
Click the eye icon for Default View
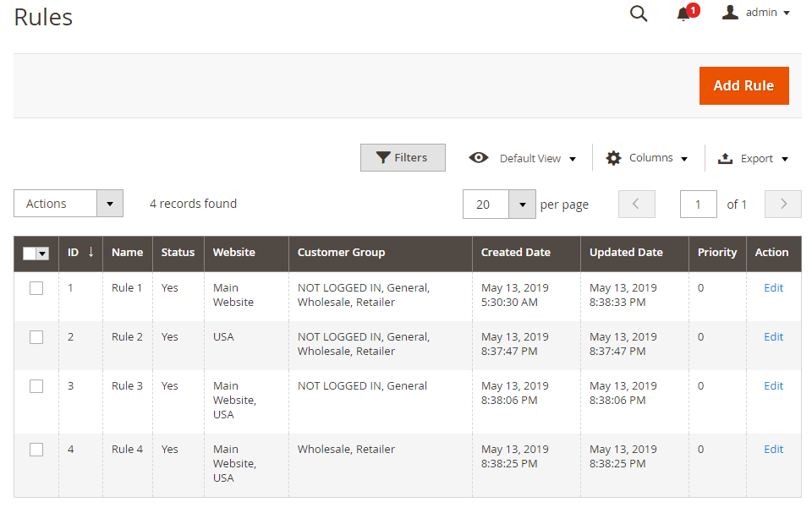(479, 158)
